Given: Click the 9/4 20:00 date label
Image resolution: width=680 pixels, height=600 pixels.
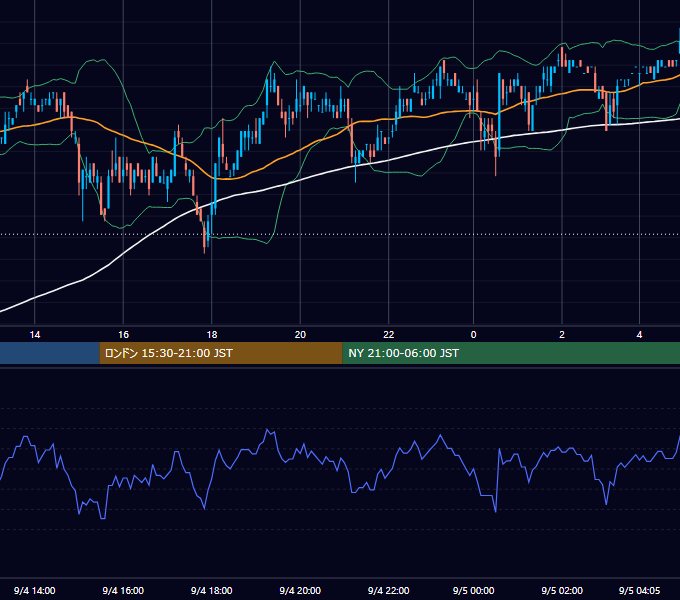Looking at the screenshot, I should 300,590.
